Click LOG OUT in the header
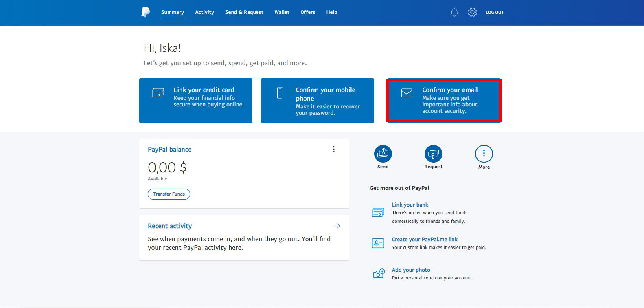This screenshot has height=308, width=644. click(x=495, y=13)
